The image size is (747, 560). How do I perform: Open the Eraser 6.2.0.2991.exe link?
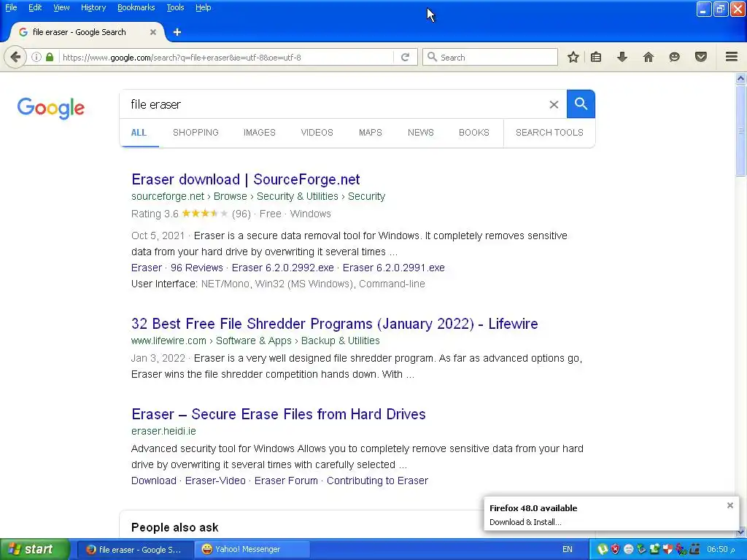pyautogui.click(x=393, y=268)
